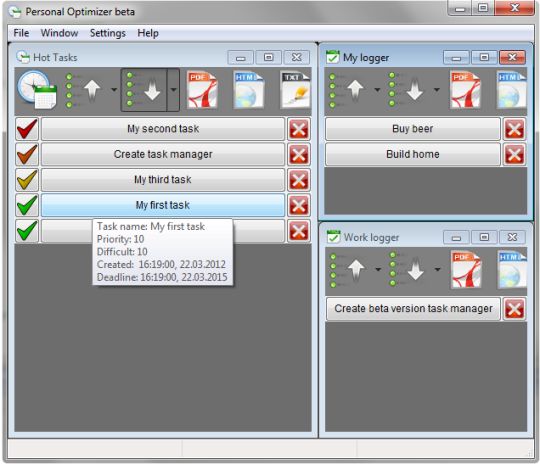Select the 'Create task manager' button
The width and height of the screenshot is (540, 464).
point(163,154)
